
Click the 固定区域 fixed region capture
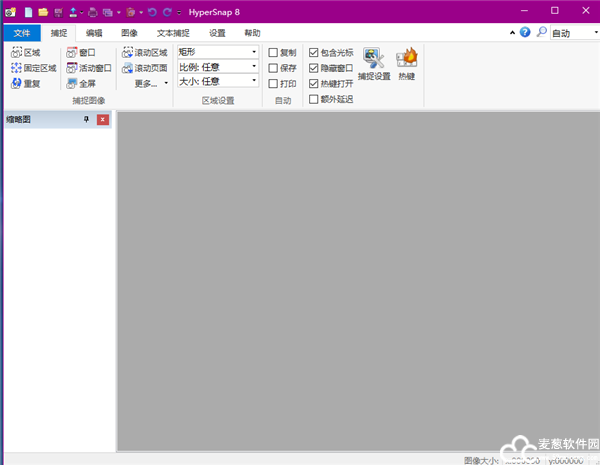tap(33, 68)
